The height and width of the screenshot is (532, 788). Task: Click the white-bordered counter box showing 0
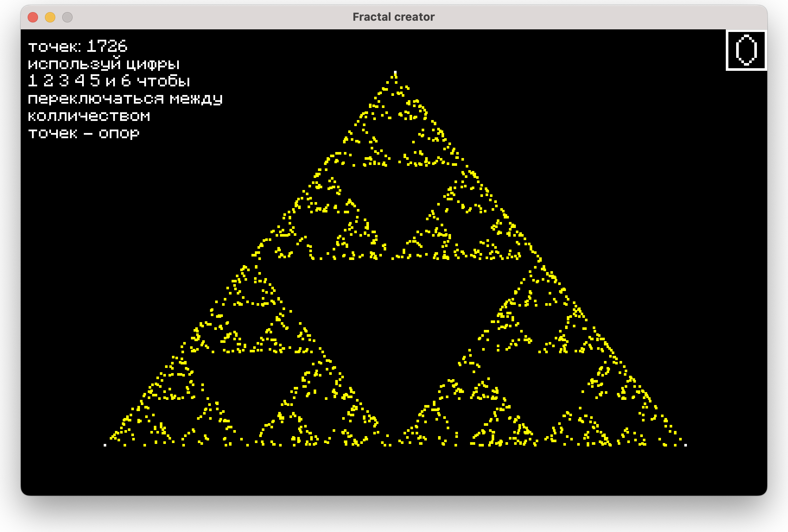tap(746, 50)
